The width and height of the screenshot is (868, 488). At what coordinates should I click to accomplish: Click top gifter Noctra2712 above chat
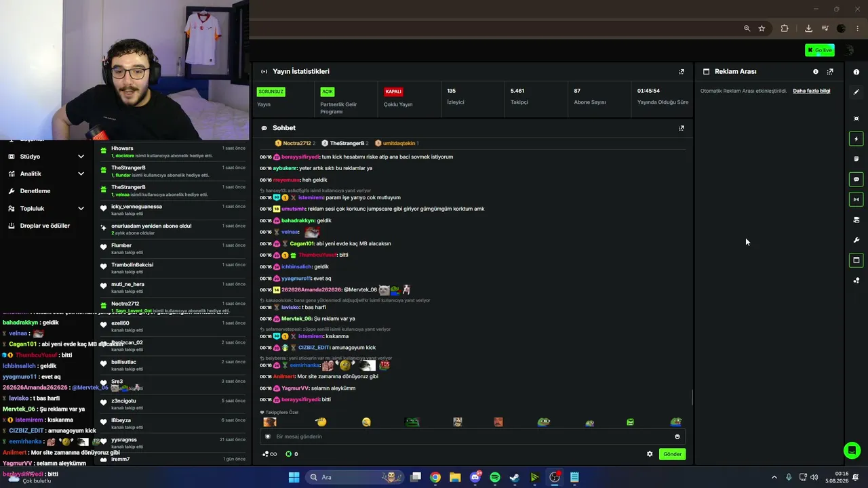click(x=297, y=144)
